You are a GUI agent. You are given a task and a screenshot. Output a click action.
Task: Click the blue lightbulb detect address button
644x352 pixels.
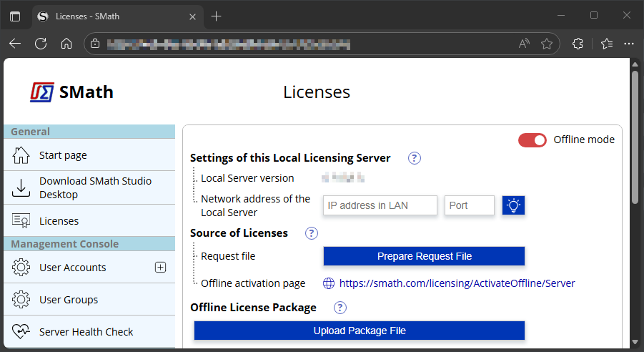coord(513,205)
